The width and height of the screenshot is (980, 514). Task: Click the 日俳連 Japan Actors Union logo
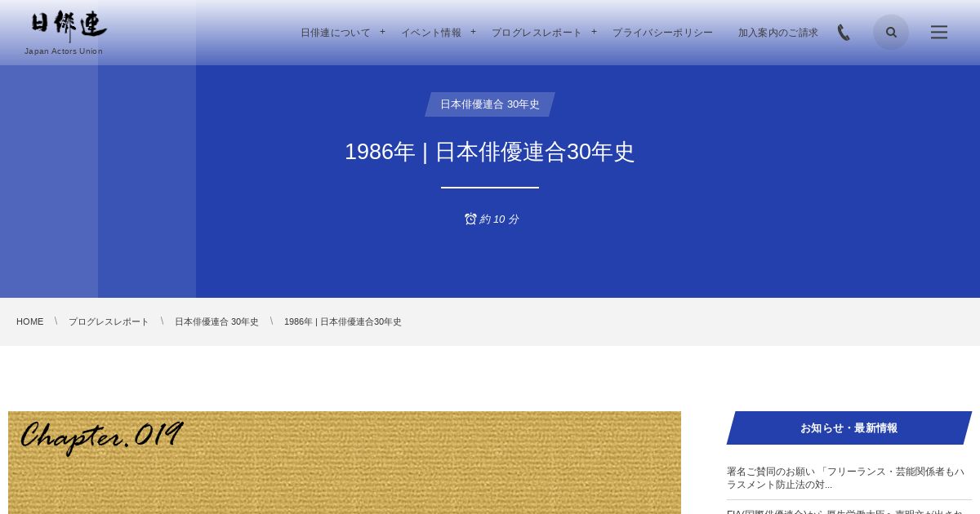click(65, 33)
